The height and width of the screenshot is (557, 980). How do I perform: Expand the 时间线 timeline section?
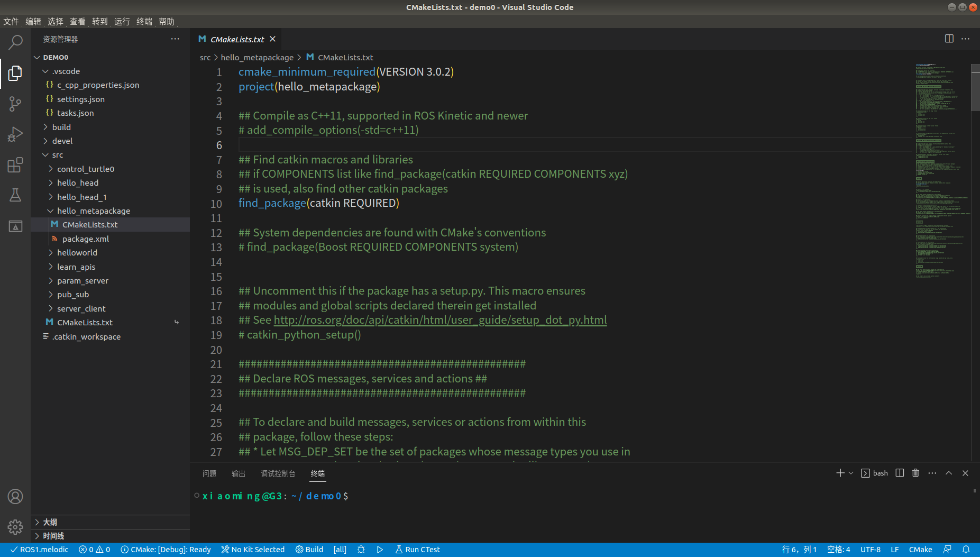pos(110,536)
